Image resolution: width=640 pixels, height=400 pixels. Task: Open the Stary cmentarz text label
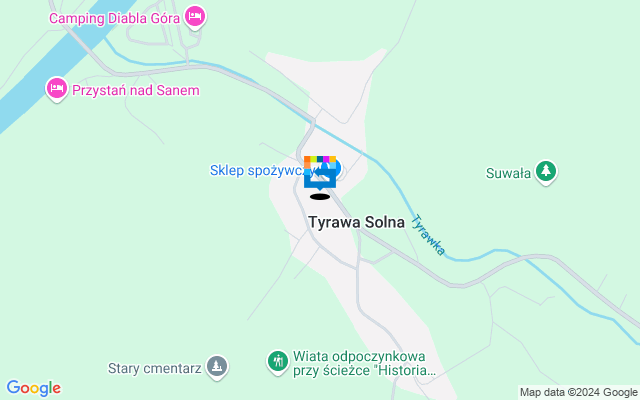point(155,368)
